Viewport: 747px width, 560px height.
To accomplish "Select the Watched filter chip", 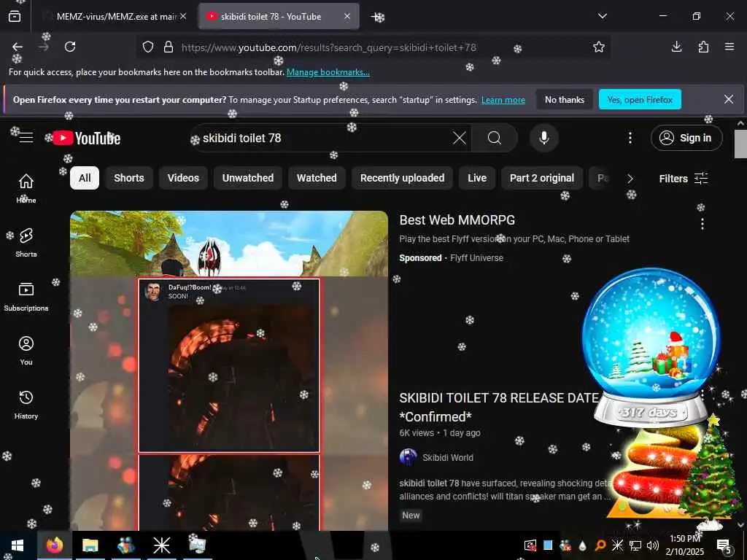I will [x=317, y=178].
